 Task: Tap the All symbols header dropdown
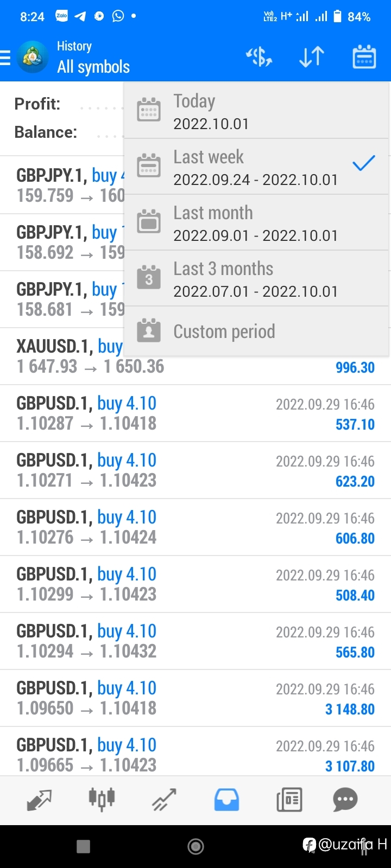click(93, 67)
